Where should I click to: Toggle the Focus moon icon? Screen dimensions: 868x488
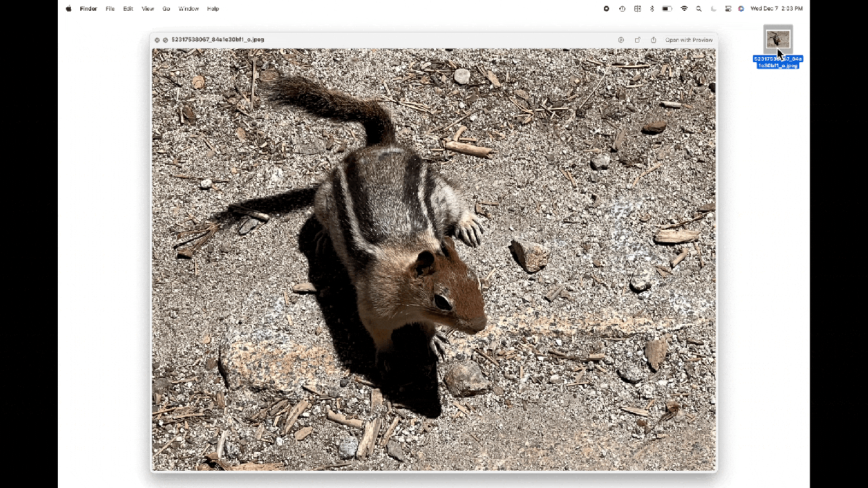pyautogui.click(x=713, y=9)
